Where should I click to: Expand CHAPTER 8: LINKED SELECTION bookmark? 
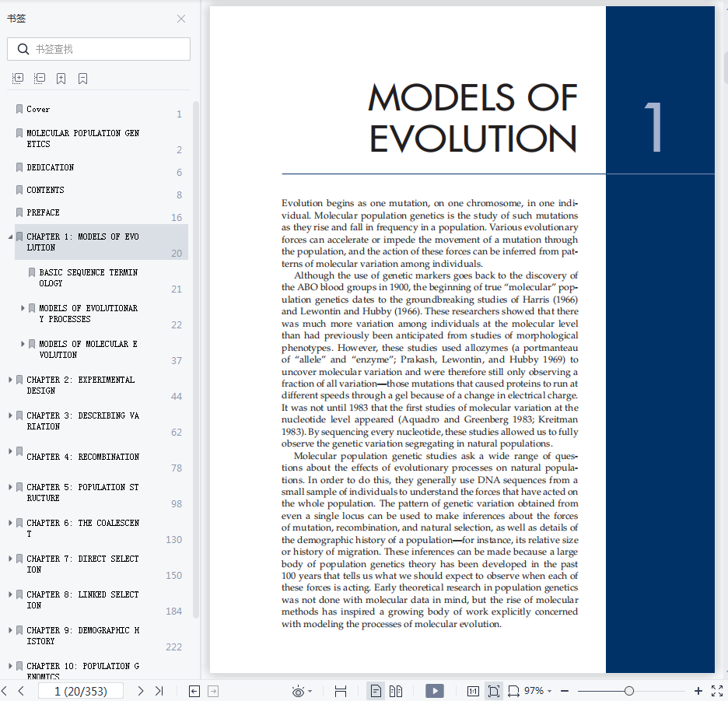point(10,594)
